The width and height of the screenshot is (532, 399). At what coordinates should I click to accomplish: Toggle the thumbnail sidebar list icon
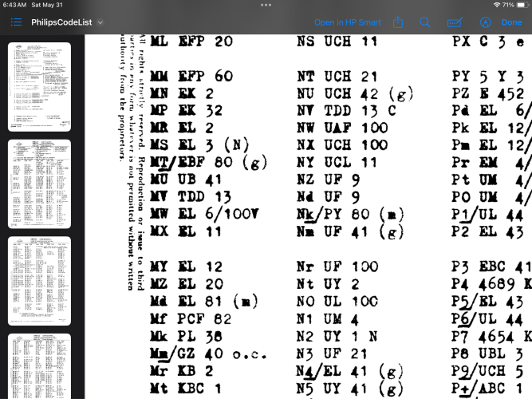tap(16, 22)
